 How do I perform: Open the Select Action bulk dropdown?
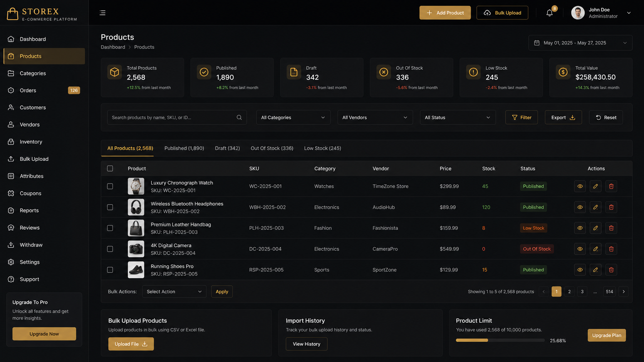click(x=174, y=292)
